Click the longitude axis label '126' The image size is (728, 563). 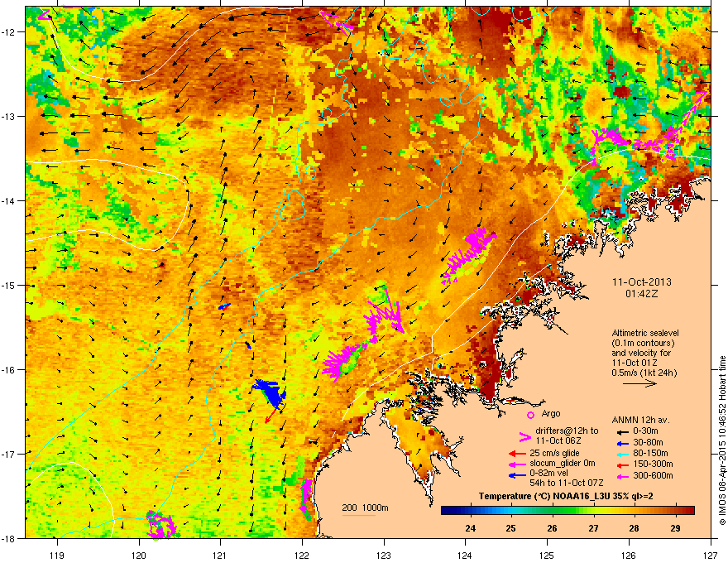tap(629, 555)
